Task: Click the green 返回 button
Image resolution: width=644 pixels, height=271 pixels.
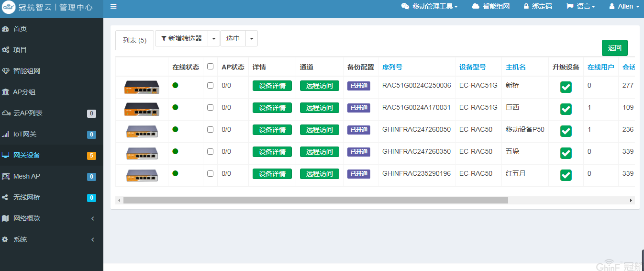Action: pos(615,48)
